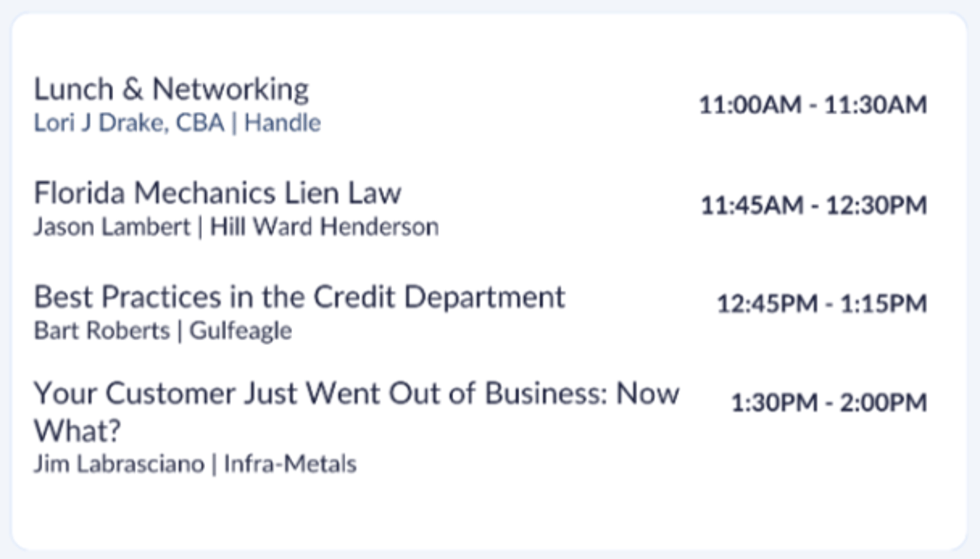Click speaker name Jim Labrasciano
The width and height of the screenshot is (980, 559).
[x=119, y=464]
